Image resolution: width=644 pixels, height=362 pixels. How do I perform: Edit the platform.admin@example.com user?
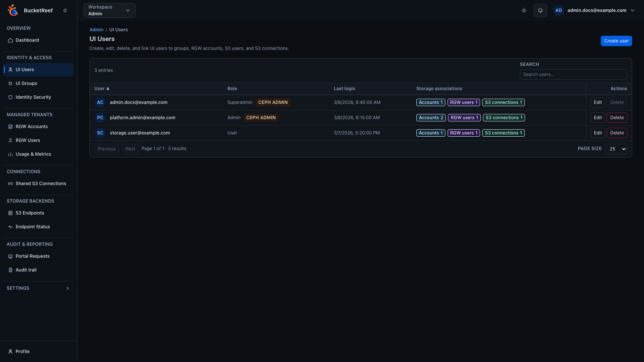tap(598, 118)
